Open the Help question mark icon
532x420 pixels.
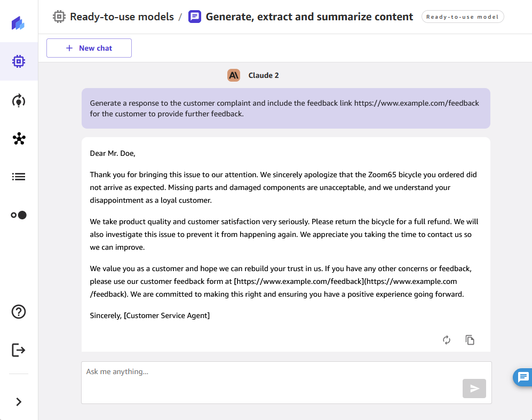(19, 312)
